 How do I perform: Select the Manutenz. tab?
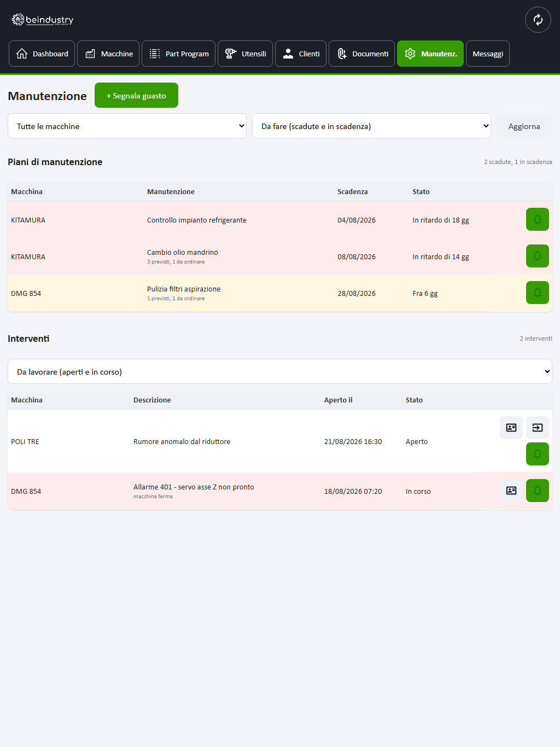[x=430, y=54]
